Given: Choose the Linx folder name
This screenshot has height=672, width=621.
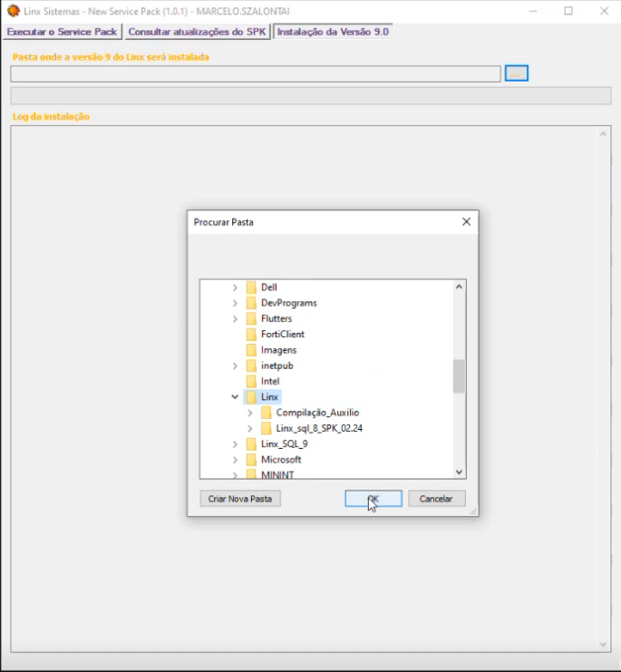Looking at the screenshot, I should point(270,397).
